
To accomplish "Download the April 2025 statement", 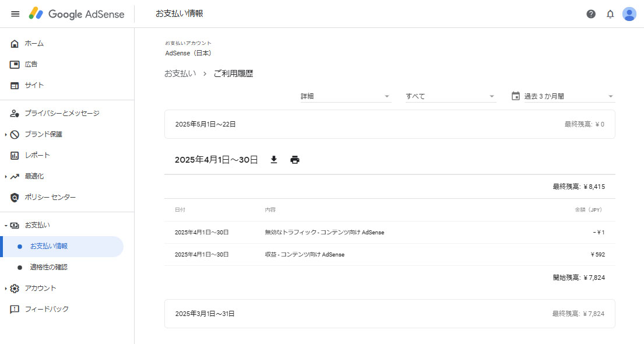I will [274, 160].
